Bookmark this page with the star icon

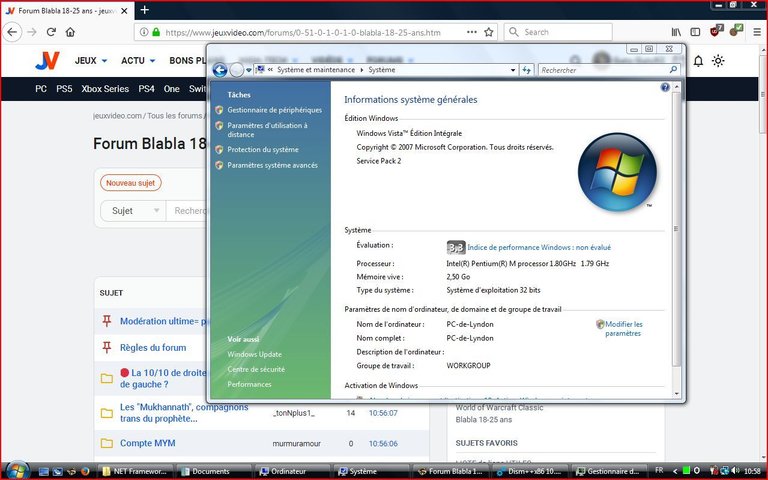coord(488,32)
